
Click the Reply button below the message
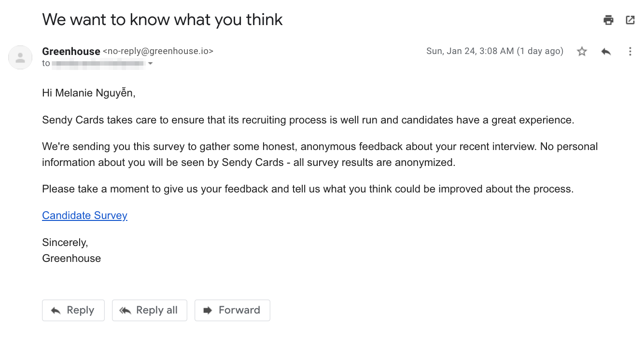[73, 310]
